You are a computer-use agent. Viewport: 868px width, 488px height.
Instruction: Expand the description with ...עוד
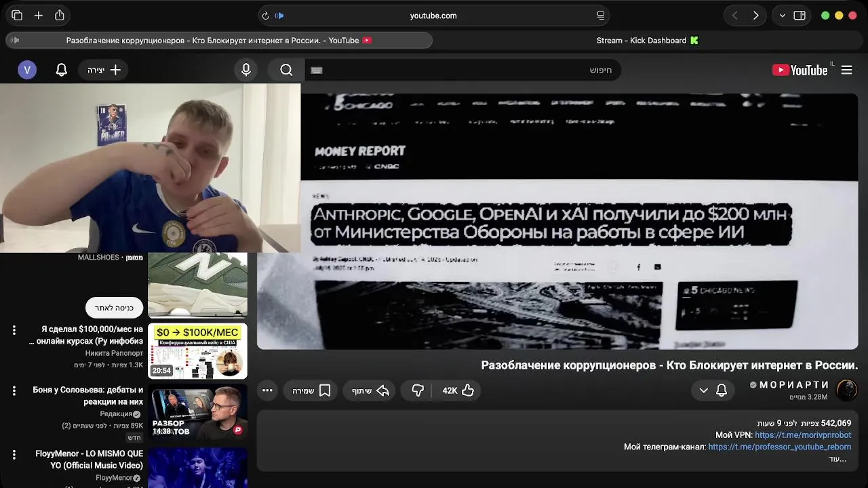(837, 459)
